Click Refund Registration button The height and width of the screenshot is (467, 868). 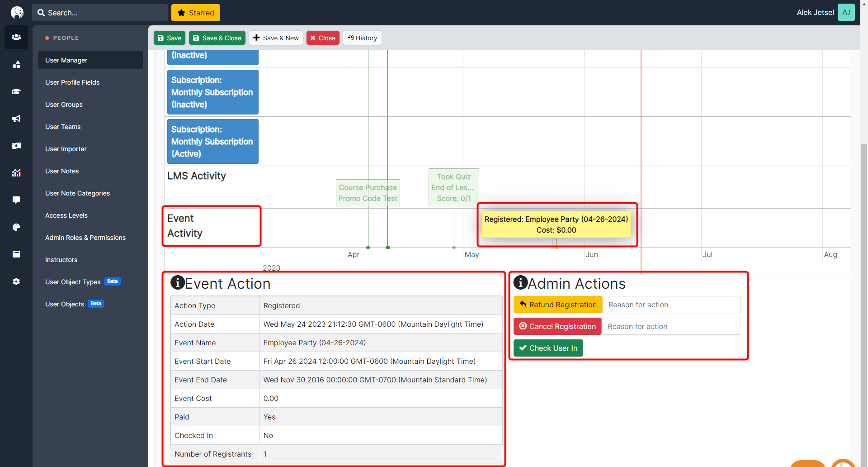click(x=558, y=305)
